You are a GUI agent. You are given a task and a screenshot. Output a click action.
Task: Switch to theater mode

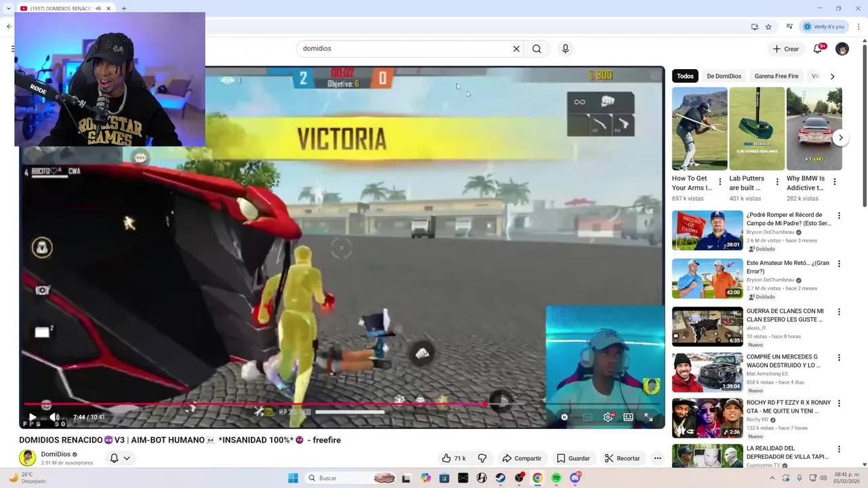(629, 418)
